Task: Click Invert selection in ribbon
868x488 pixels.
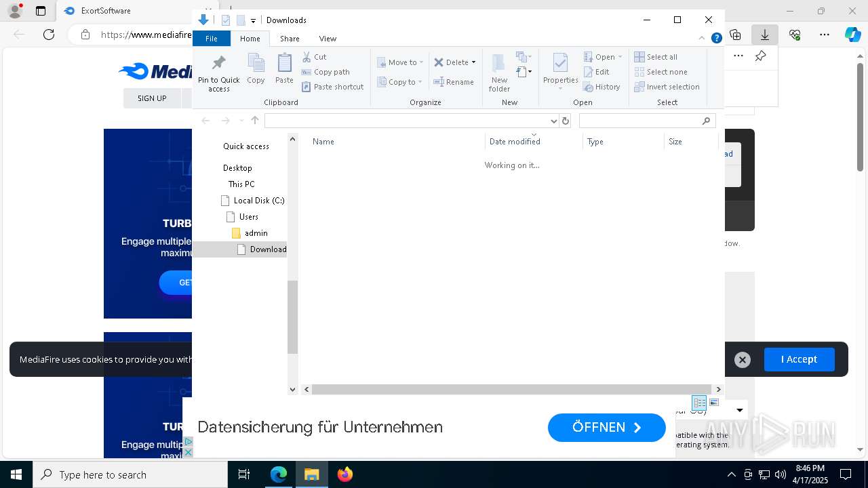Action: 667,87
